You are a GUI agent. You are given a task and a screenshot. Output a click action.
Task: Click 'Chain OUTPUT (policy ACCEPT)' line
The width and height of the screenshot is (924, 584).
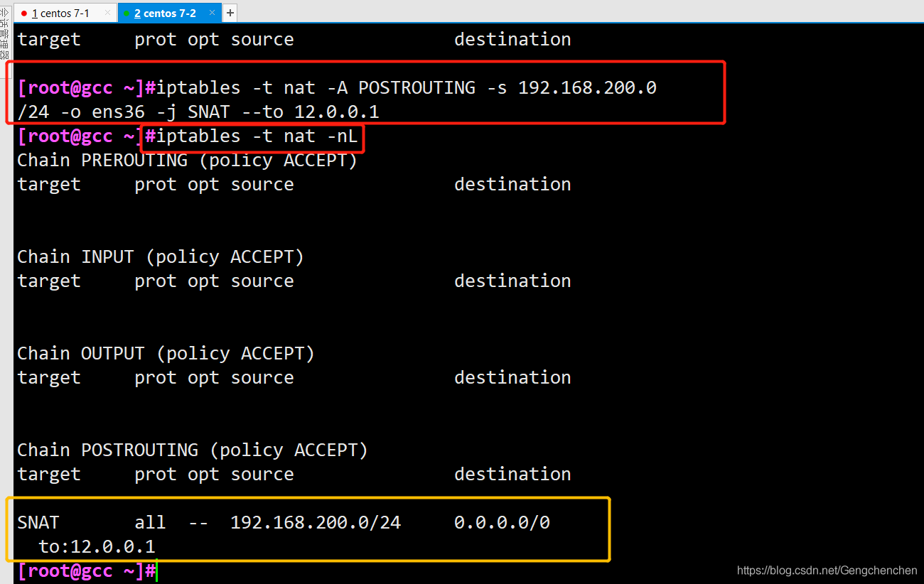(166, 354)
